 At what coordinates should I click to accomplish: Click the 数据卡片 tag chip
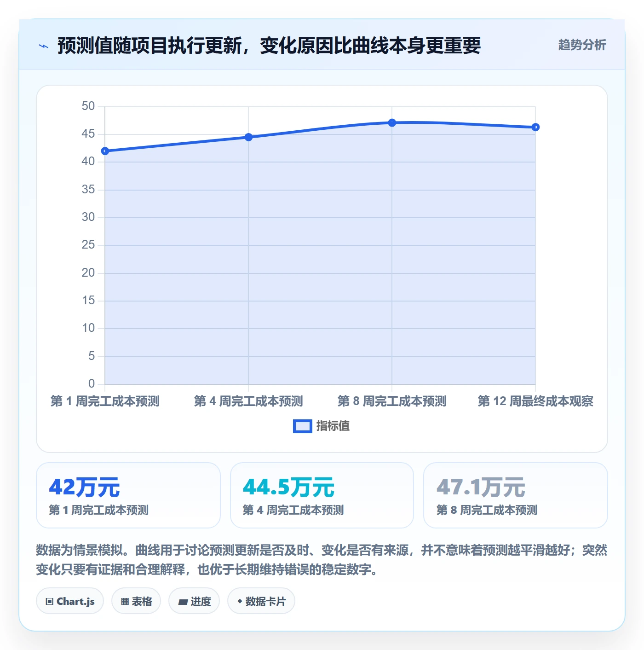coord(261,601)
